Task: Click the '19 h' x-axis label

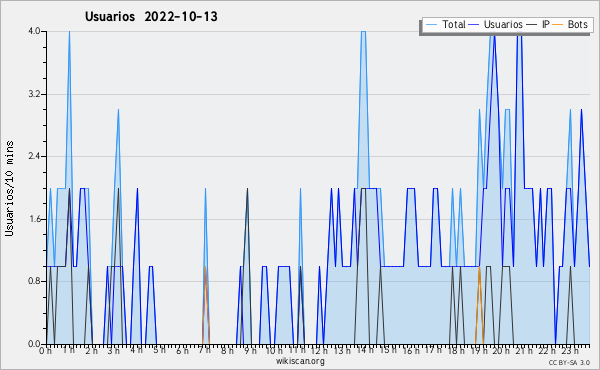Action: coord(478,351)
